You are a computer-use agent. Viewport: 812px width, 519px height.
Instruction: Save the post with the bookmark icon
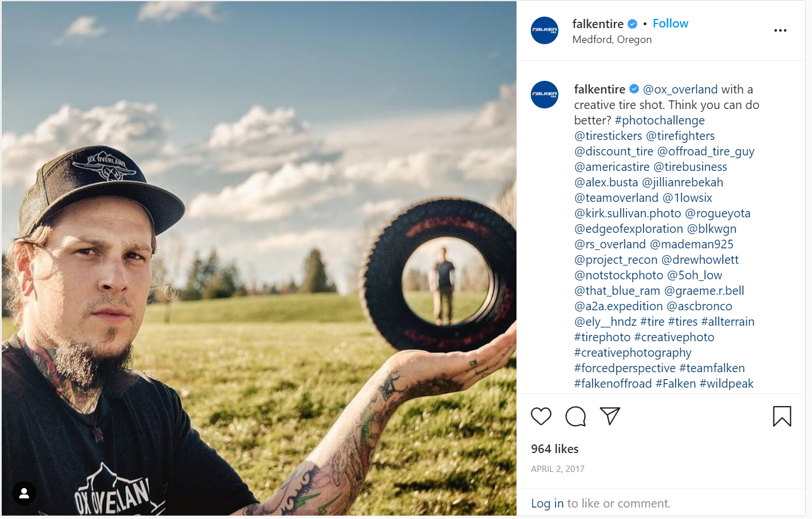tap(782, 416)
